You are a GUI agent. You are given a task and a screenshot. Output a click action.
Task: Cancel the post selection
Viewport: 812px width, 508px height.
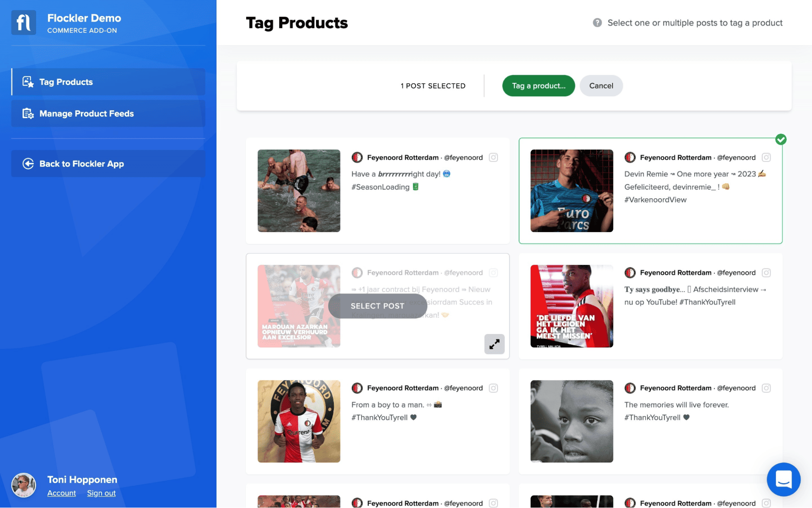point(601,86)
